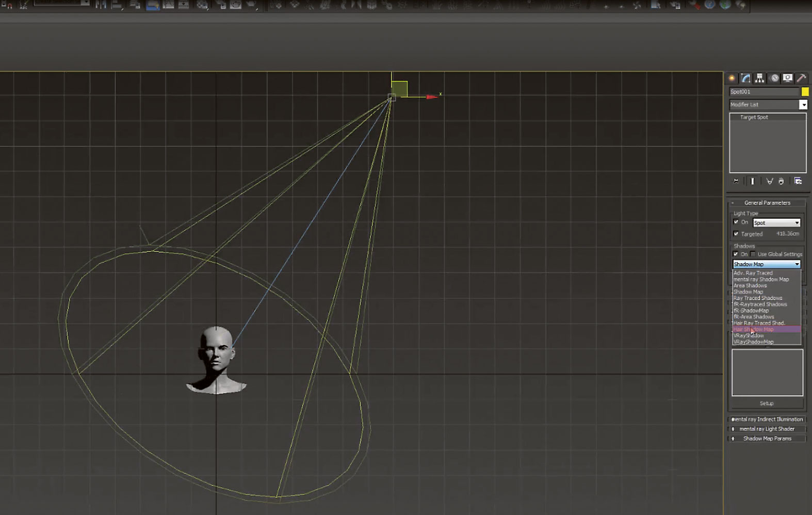This screenshot has width=812, height=515.
Task: Open the Spot light type dropdown
Action: [x=776, y=223]
